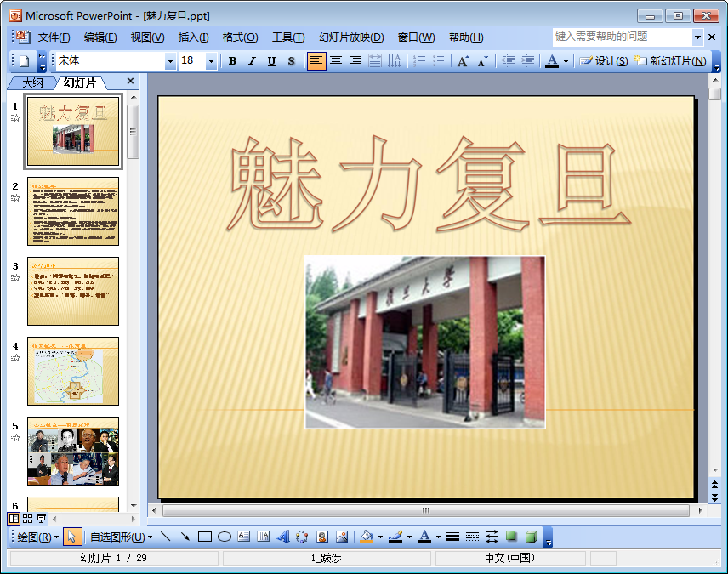Open the 设计(S) design pane
This screenshot has height=574, width=728.
603,61
